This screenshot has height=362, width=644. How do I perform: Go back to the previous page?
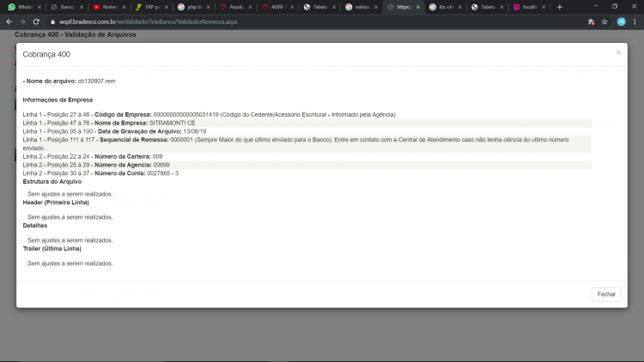click(x=9, y=21)
